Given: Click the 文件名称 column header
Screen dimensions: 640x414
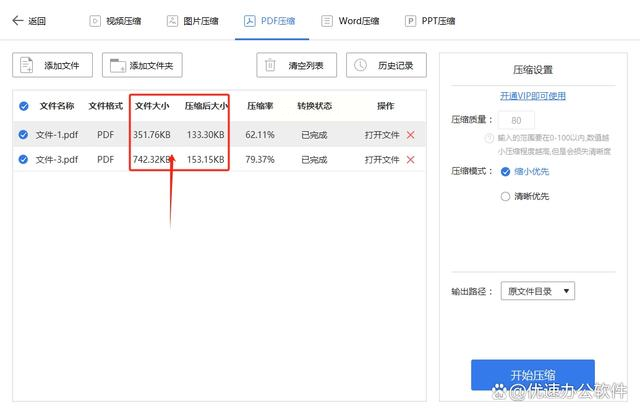Looking at the screenshot, I should coord(57,106).
